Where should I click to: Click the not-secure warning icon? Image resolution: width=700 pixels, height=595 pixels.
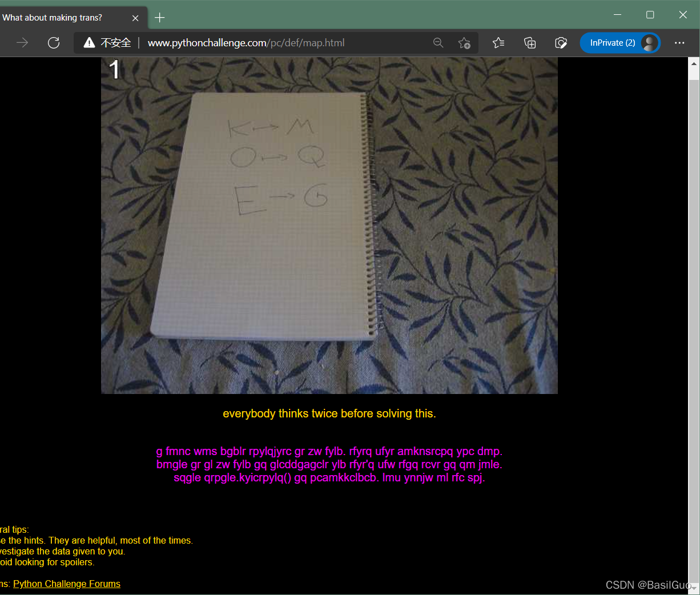[89, 43]
